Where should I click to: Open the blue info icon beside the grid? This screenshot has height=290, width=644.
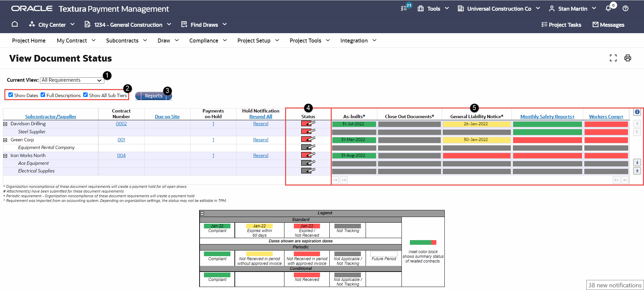[x=637, y=112]
